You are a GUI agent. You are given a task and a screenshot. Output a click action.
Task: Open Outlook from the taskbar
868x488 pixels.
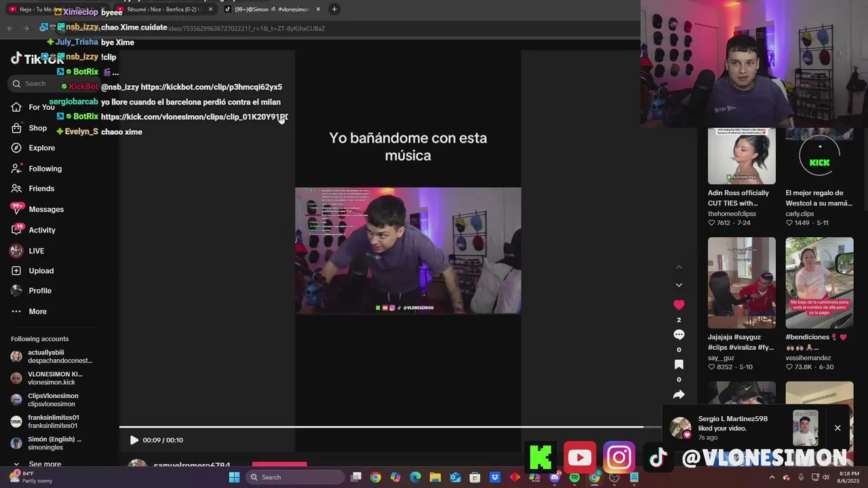(x=455, y=477)
